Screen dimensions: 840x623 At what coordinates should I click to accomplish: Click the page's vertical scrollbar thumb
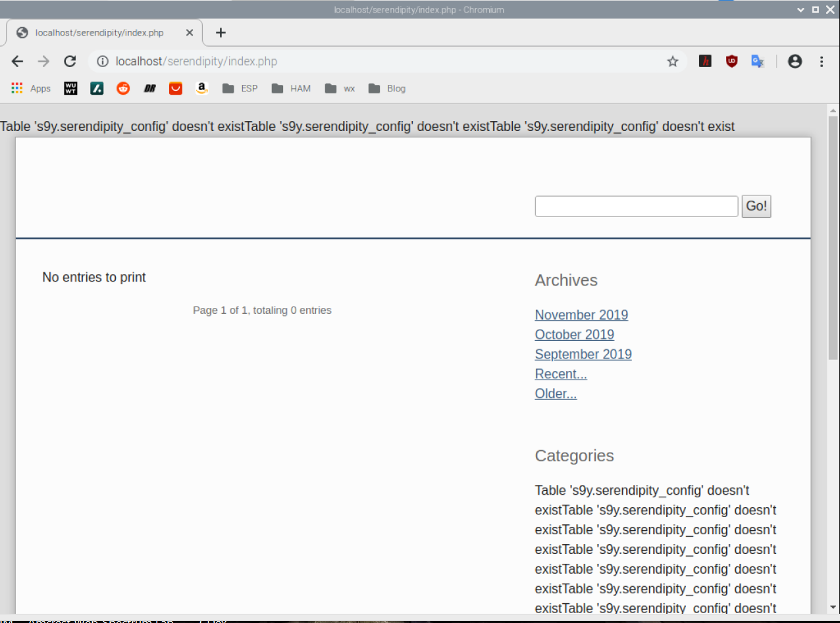tap(833, 237)
